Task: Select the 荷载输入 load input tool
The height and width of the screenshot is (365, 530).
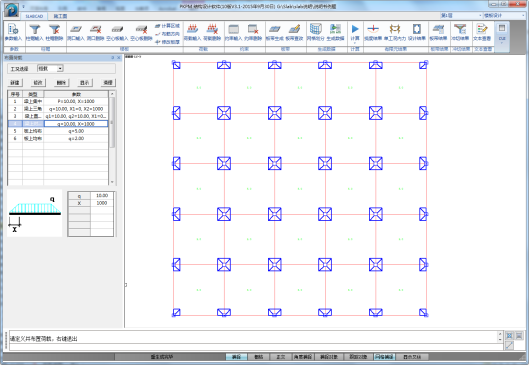Action: 193,32
